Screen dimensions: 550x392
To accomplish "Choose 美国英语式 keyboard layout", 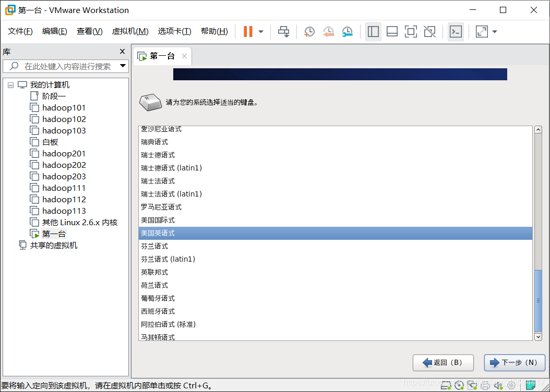I will coord(336,233).
